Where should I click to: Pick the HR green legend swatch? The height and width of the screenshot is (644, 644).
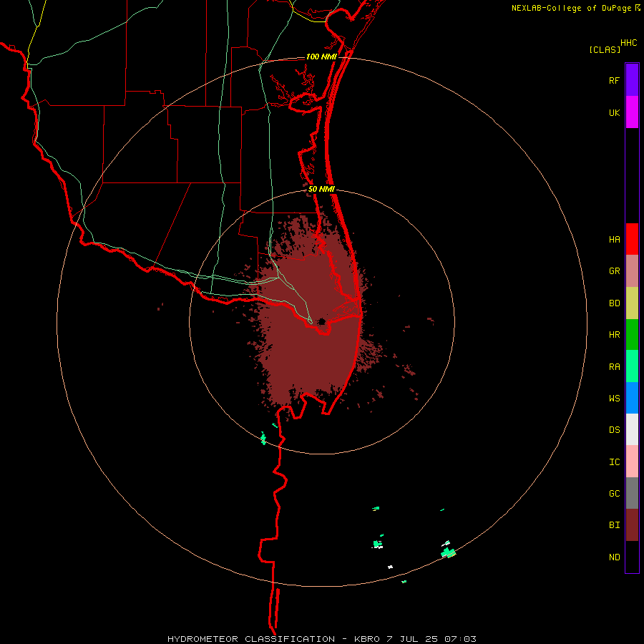pos(632,334)
